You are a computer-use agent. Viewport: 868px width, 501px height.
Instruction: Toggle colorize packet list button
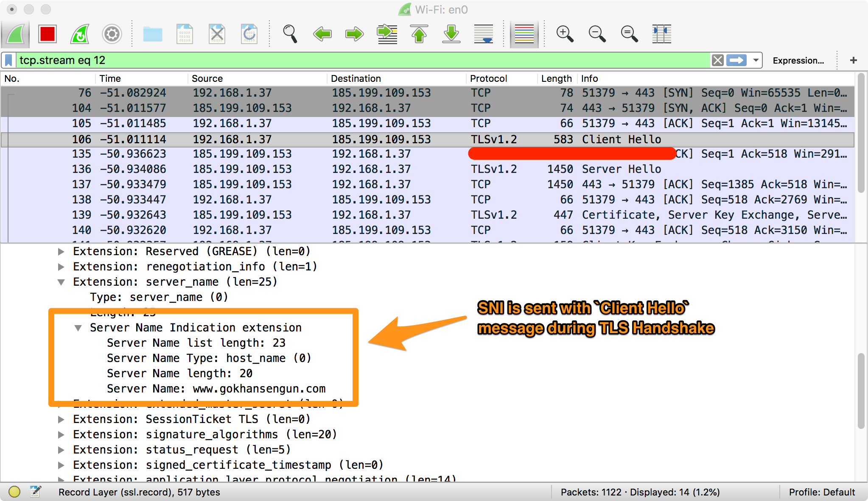(x=524, y=34)
